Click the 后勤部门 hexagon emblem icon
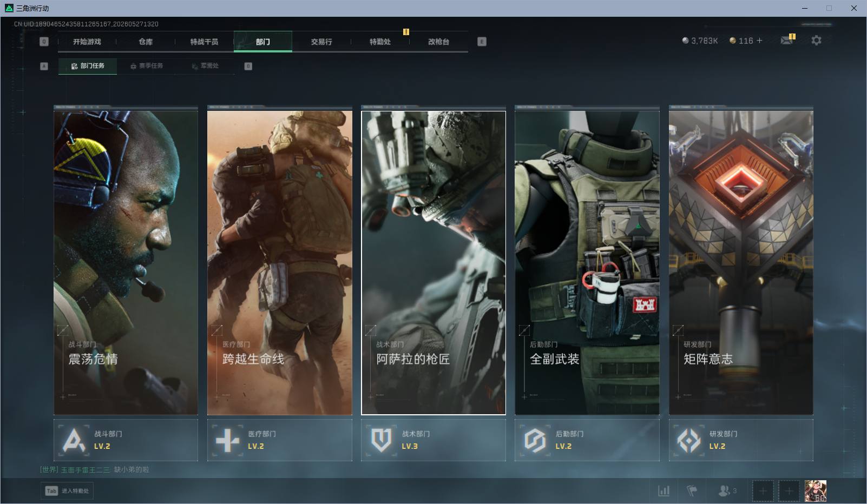 535,440
